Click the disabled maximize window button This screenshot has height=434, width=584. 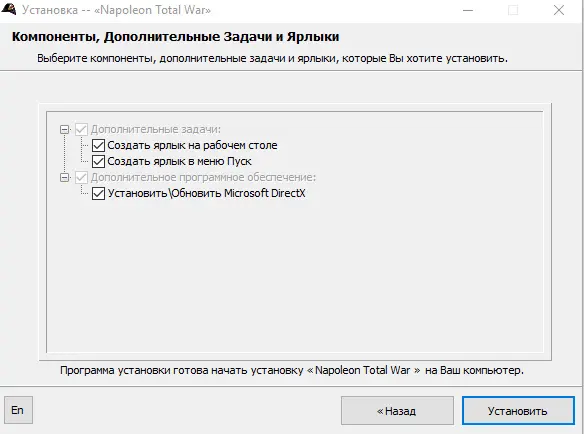pos(513,10)
